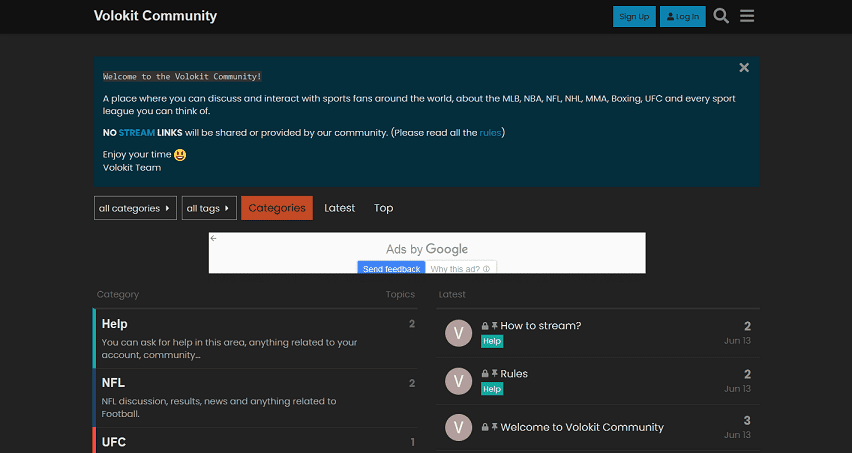Click the V avatar beside Rules topic
Image resolution: width=852 pixels, height=453 pixels.
(459, 381)
